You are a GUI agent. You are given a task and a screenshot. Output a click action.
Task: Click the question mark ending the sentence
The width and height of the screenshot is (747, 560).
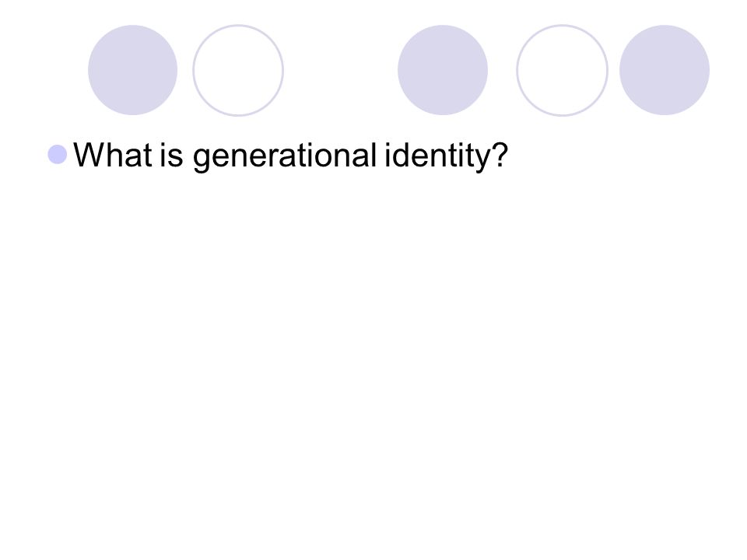[500, 154]
